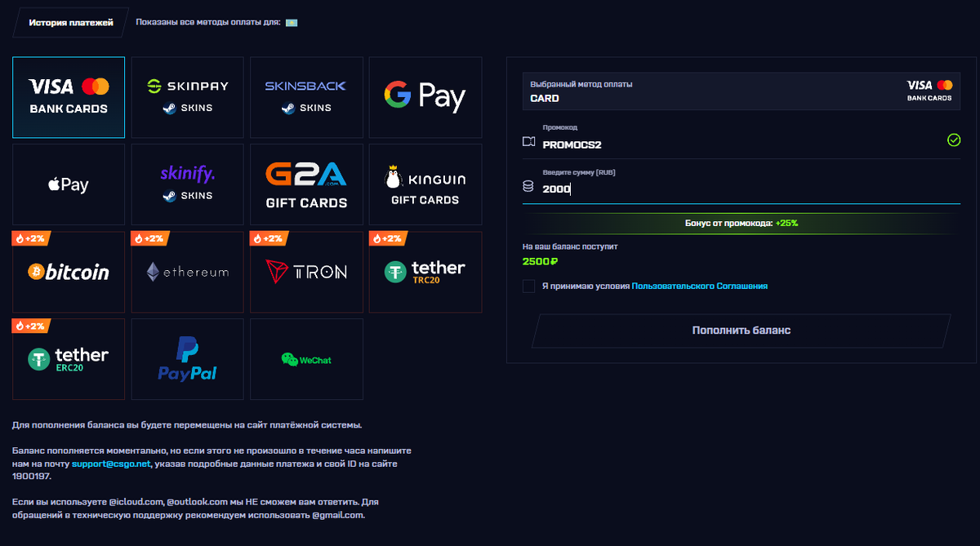Click the green promo code valid checkmark
Image resolution: width=980 pixels, height=546 pixels.
click(x=954, y=140)
